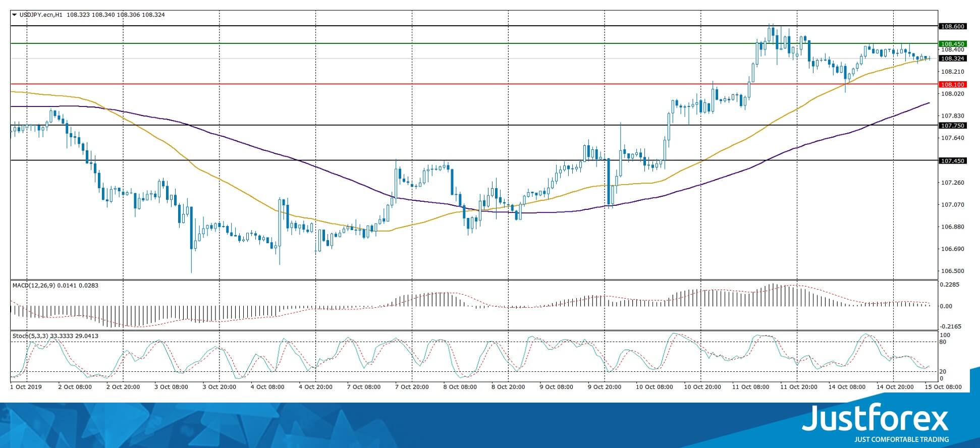The height and width of the screenshot is (448, 980).
Task: Click the 3 Oct 08:00 time label
Action: (x=171, y=387)
